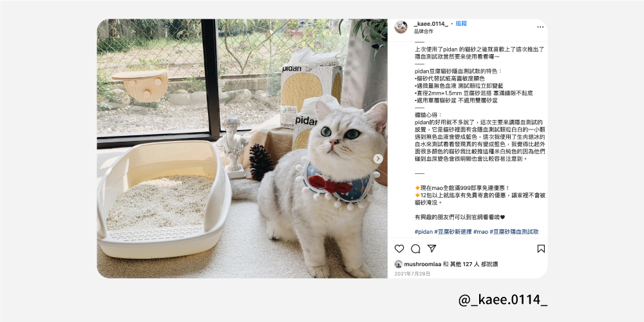This screenshot has width=644, height=322.
Task: Click the cat photo in the post
Action: point(242,149)
